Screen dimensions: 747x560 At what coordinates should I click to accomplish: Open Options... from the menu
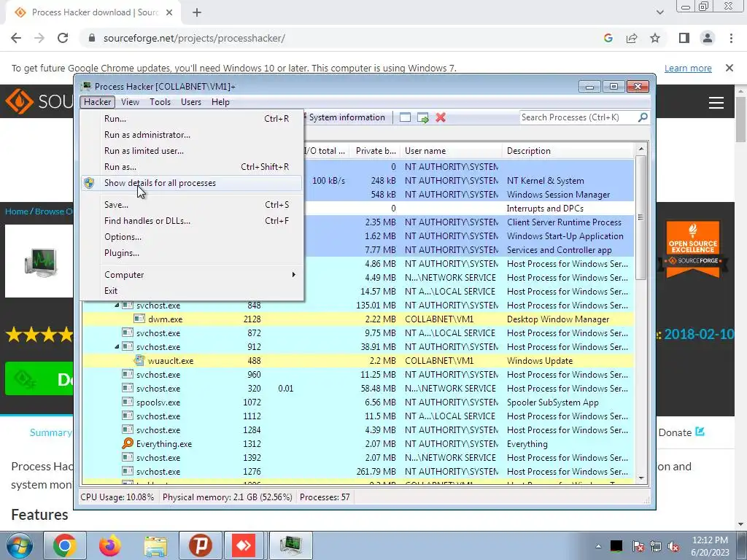[192, 237]
